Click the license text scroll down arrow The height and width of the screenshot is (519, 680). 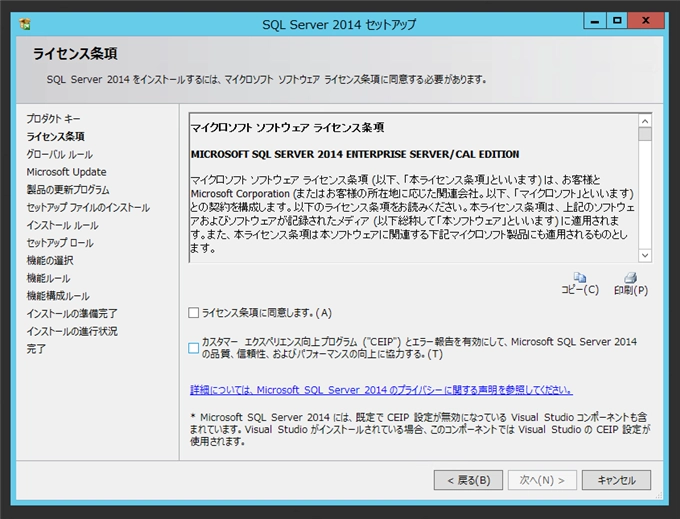click(x=645, y=255)
